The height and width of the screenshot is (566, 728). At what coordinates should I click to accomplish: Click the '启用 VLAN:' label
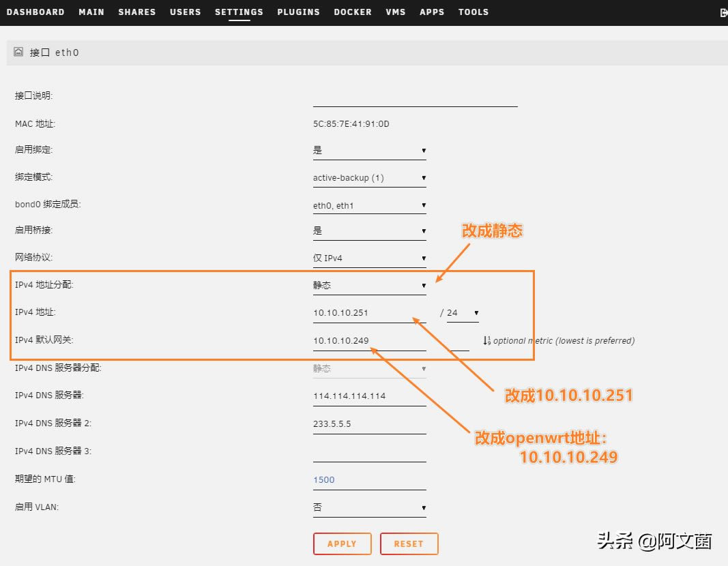click(x=37, y=507)
